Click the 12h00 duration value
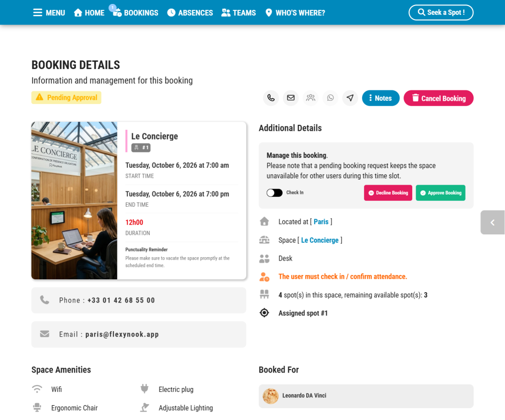The image size is (505, 420). [x=134, y=223]
